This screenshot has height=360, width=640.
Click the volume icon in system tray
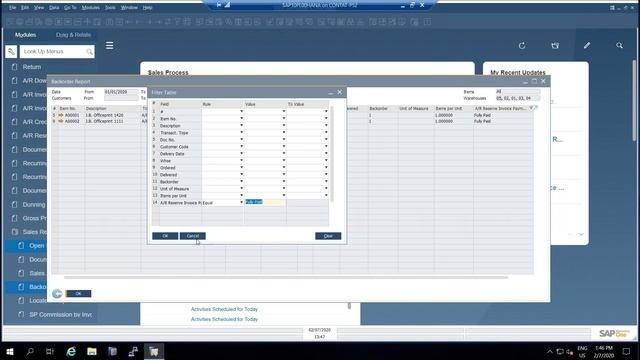tap(570, 352)
